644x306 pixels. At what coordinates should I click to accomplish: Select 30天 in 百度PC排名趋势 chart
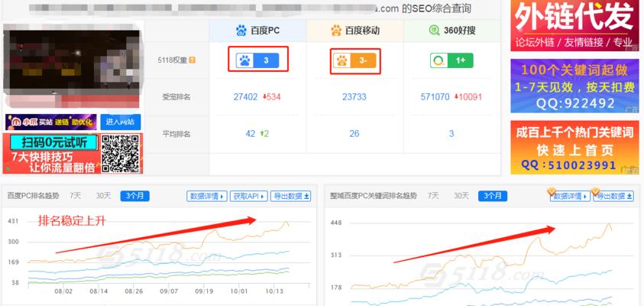pyautogui.click(x=103, y=196)
